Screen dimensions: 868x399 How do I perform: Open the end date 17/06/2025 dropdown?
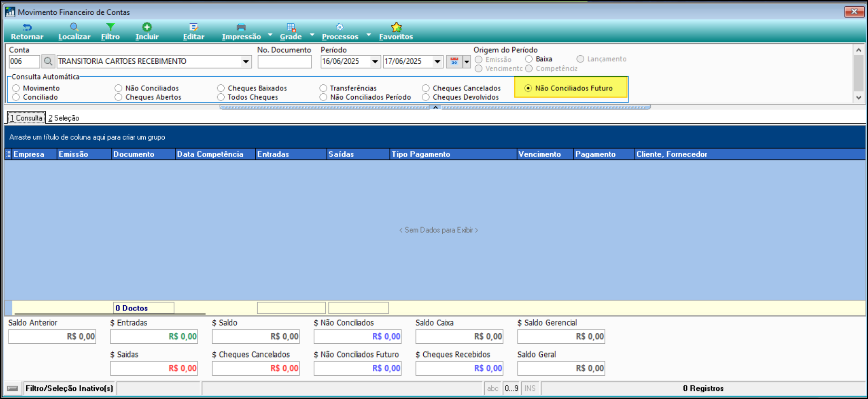[x=437, y=61]
